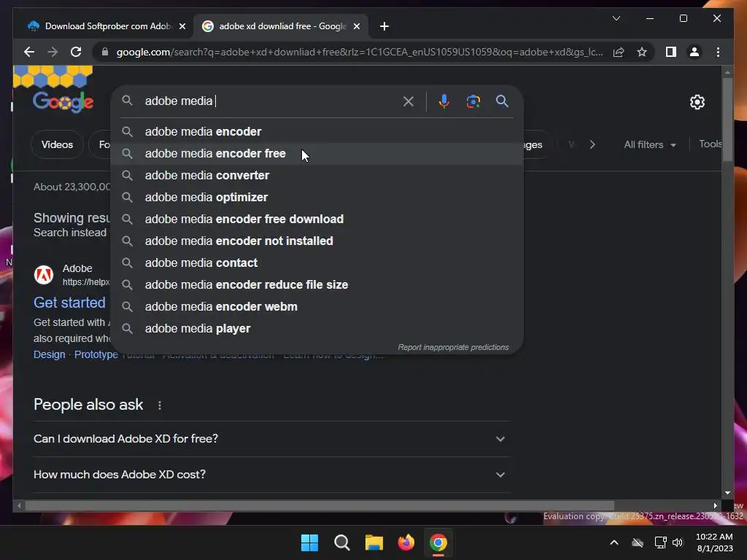Go back with the browser back arrow
The height and width of the screenshot is (560, 747).
(x=29, y=52)
